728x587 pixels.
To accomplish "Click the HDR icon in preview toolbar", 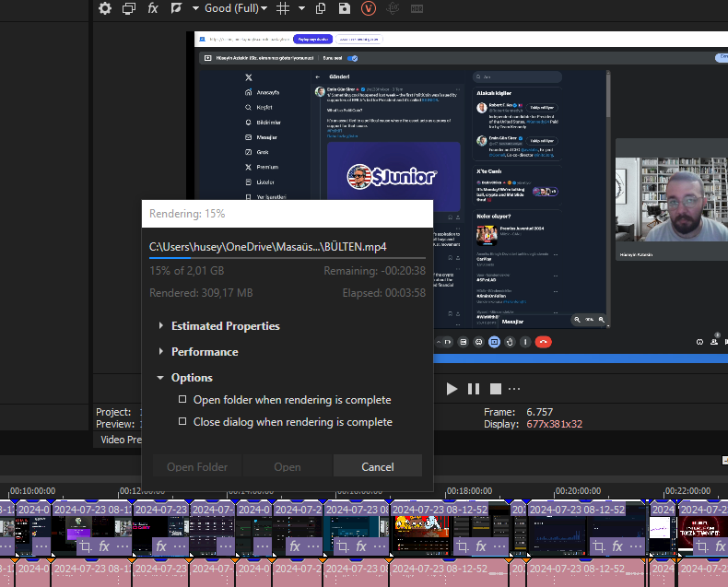I will (x=417, y=8).
